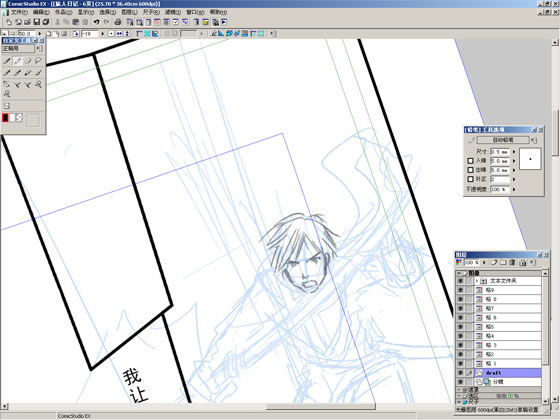Click the triangle ruler icon in options bar
Viewport: 560px width, 420px height.
coord(221,34)
